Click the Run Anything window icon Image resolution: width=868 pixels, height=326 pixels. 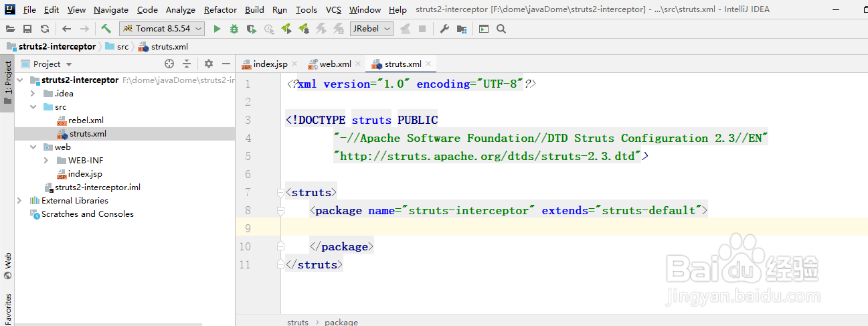[x=484, y=29]
